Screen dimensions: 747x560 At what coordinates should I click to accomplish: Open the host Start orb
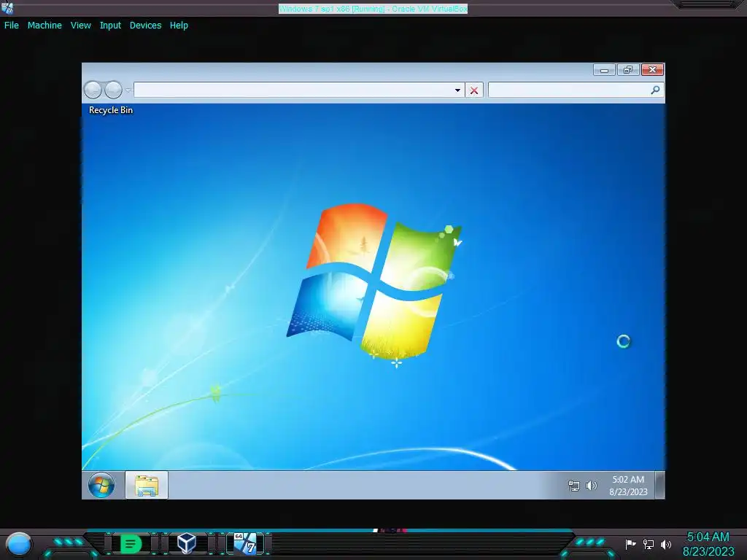tap(19, 544)
